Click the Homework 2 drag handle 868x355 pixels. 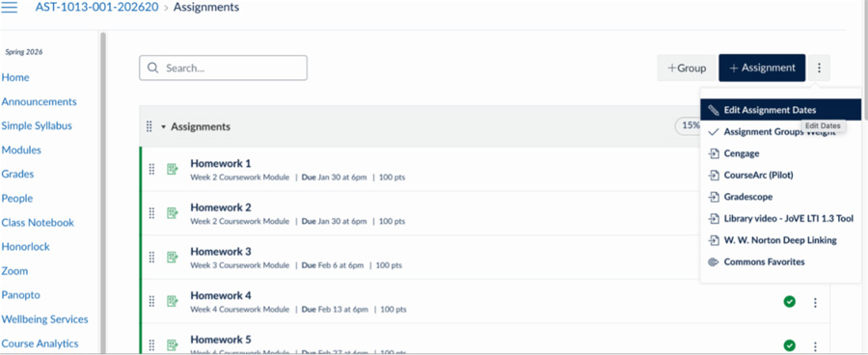(151, 213)
